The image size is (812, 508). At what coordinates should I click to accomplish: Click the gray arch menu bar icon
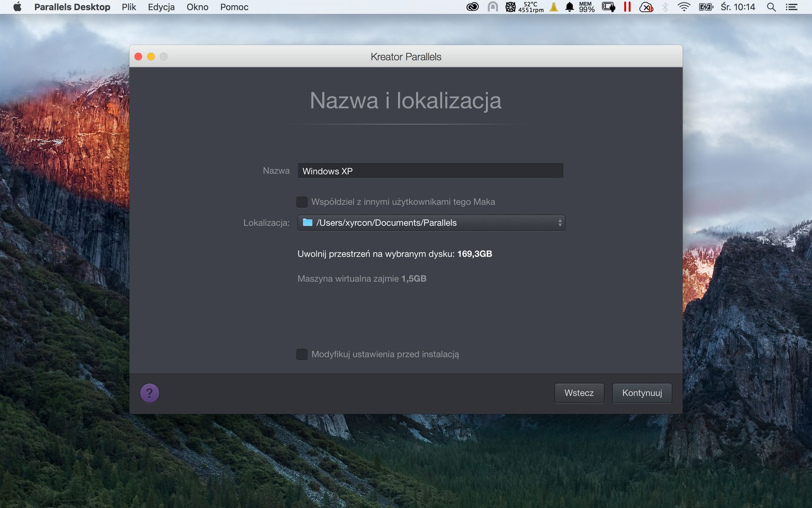pyautogui.click(x=492, y=7)
